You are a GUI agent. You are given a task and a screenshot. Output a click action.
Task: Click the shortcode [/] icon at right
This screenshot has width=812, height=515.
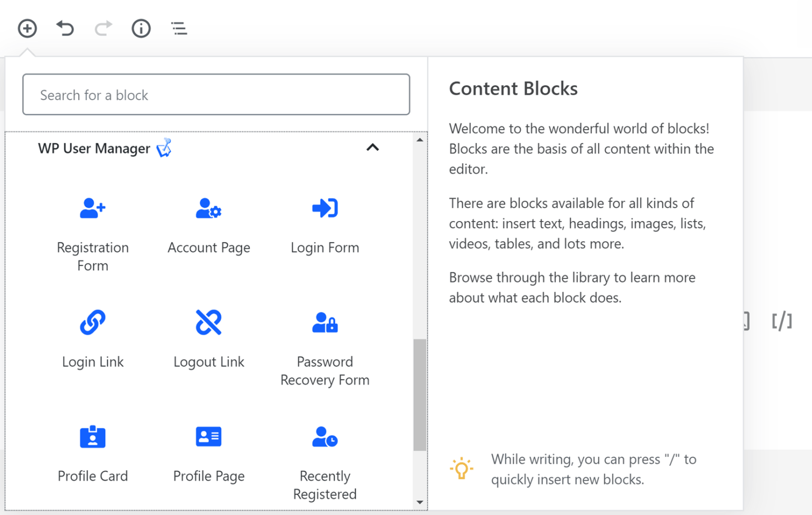pyautogui.click(x=781, y=321)
